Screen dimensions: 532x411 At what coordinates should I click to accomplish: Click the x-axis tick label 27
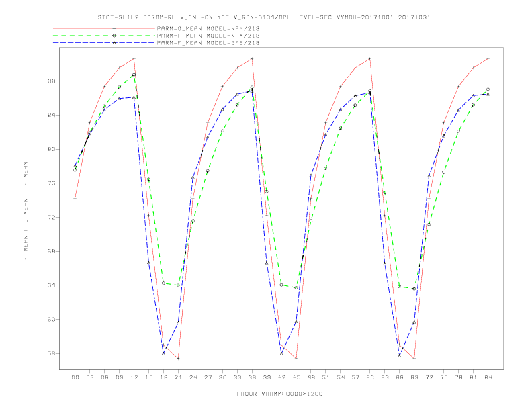[x=208, y=377]
